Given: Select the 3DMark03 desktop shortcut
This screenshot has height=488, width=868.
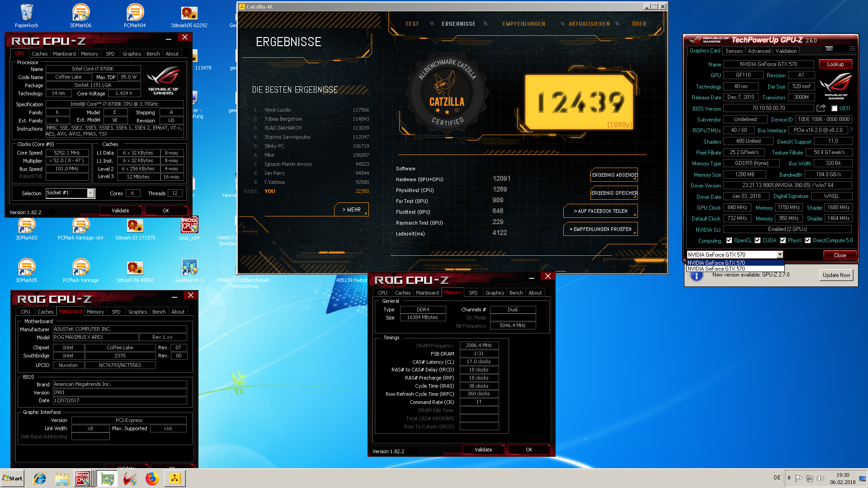Looking at the screenshot, I should click(27, 228).
